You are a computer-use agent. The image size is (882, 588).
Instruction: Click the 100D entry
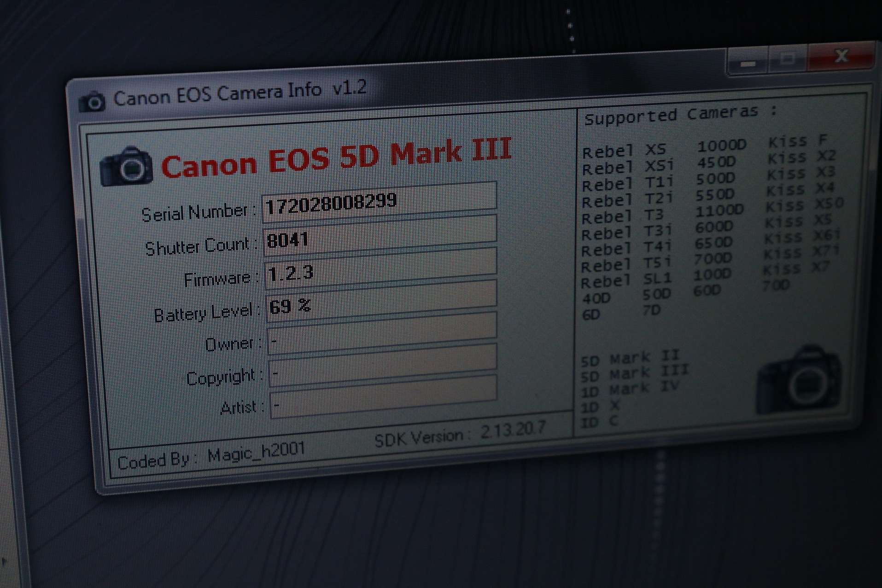[x=713, y=274]
